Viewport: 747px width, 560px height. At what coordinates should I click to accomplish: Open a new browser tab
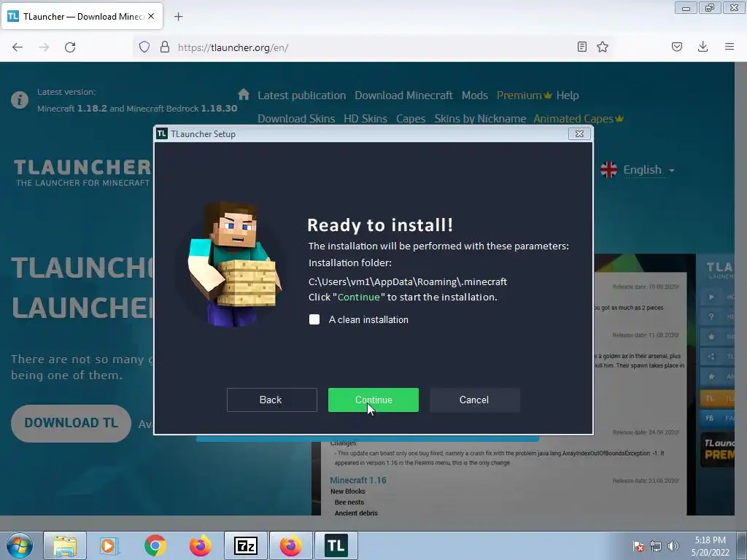click(178, 17)
